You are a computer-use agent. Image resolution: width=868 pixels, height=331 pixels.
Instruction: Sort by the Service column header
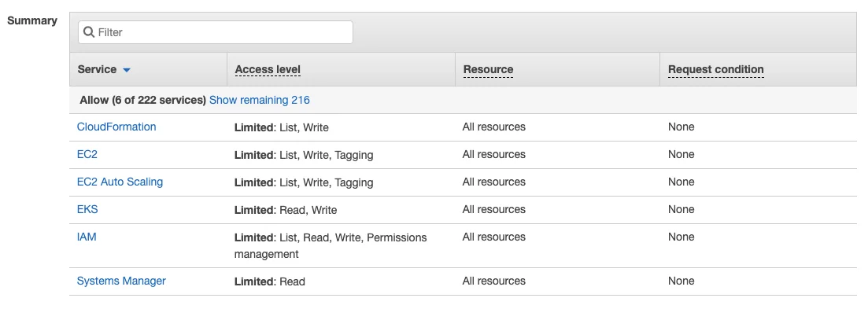(97, 69)
